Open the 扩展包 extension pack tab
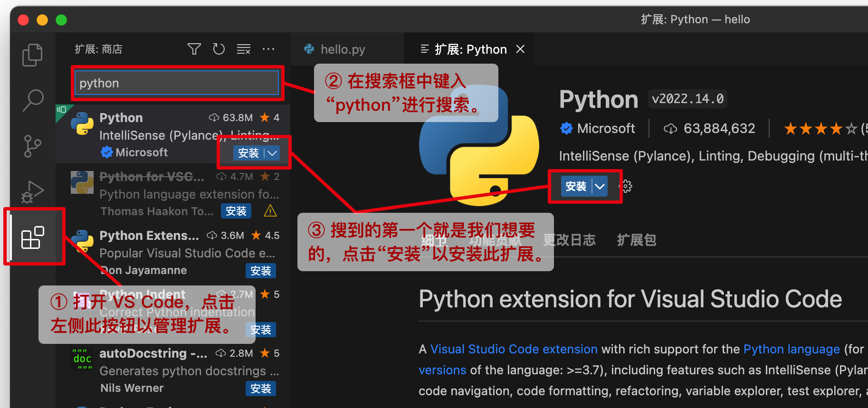The height and width of the screenshot is (408, 868). (x=637, y=240)
